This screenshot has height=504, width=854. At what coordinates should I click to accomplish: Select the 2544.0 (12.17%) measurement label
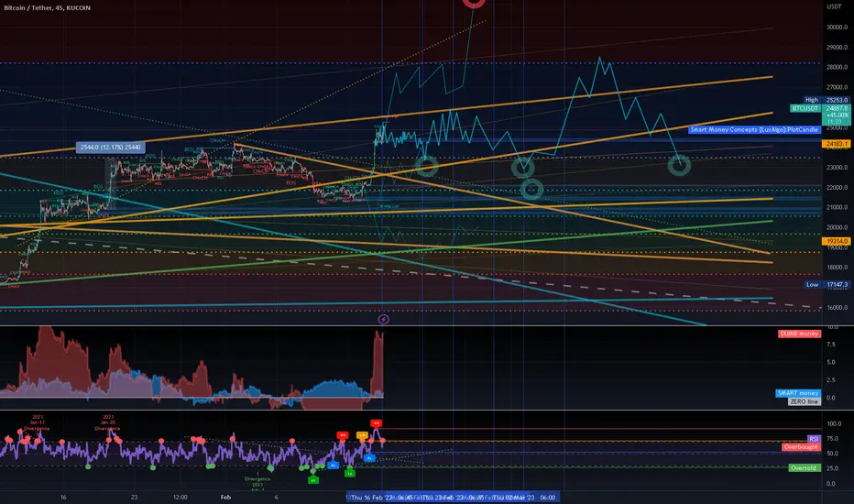[111, 148]
